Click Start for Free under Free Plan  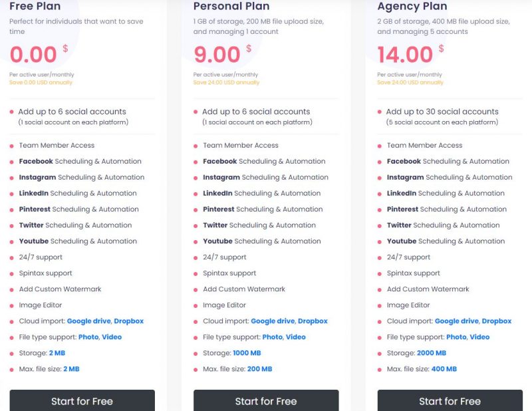(x=82, y=400)
